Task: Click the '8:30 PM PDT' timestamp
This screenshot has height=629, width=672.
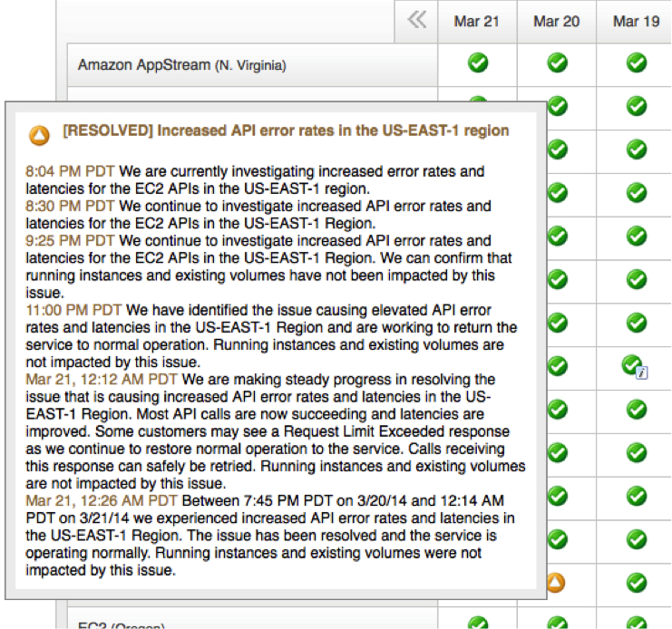Action: (x=70, y=206)
